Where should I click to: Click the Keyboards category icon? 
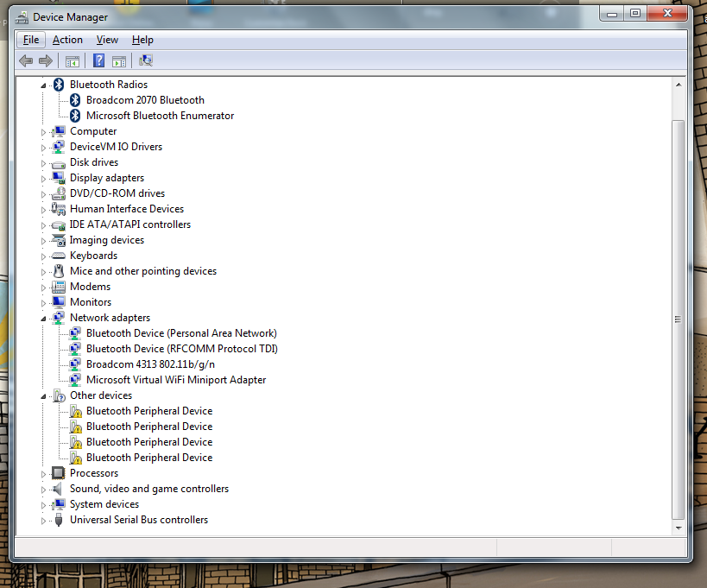tap(59, 256)
